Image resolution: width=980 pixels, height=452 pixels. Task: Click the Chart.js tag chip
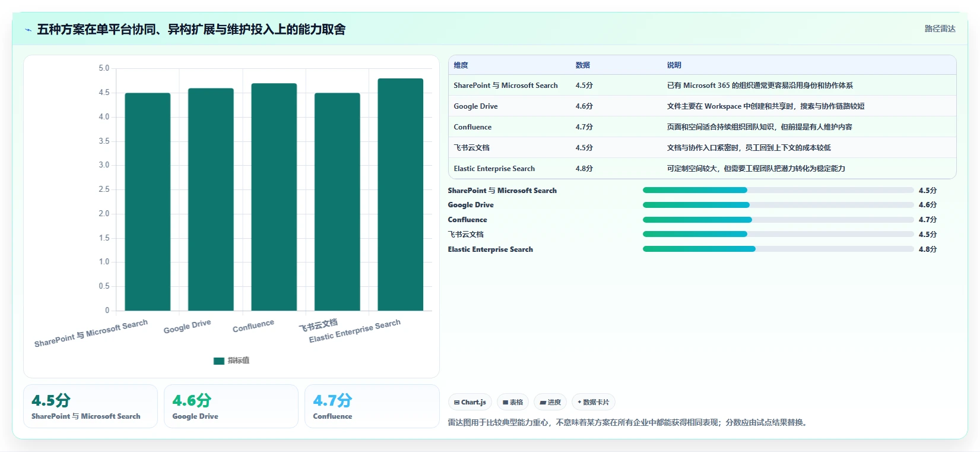(x=470, y=402)
